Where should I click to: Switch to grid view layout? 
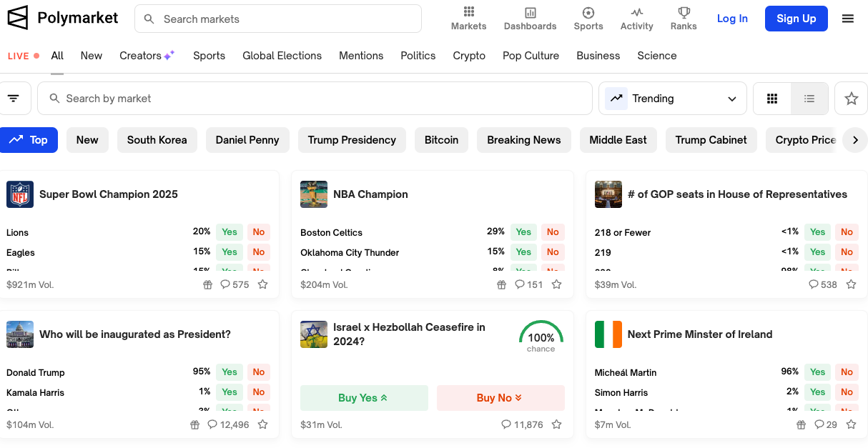(x=772, y=99)
